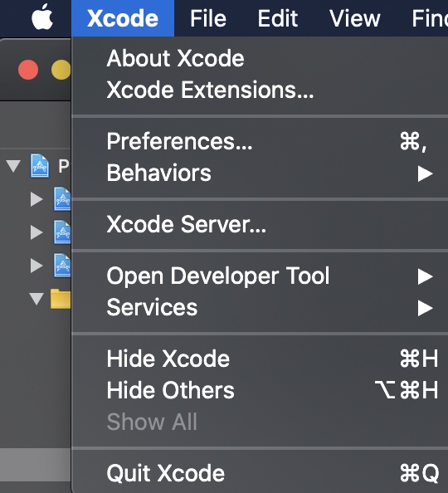
Task: Open the Apple logo menu
Action: coord(42,17)
